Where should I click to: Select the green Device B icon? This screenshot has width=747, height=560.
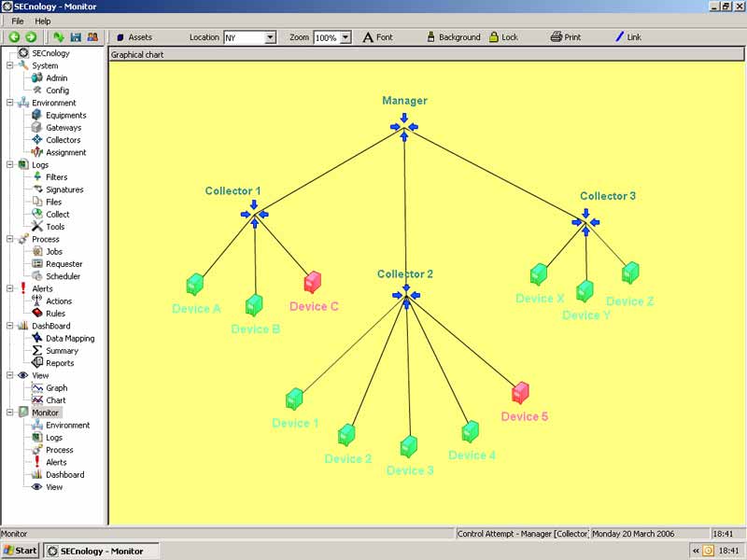click(x=254, y=305)
